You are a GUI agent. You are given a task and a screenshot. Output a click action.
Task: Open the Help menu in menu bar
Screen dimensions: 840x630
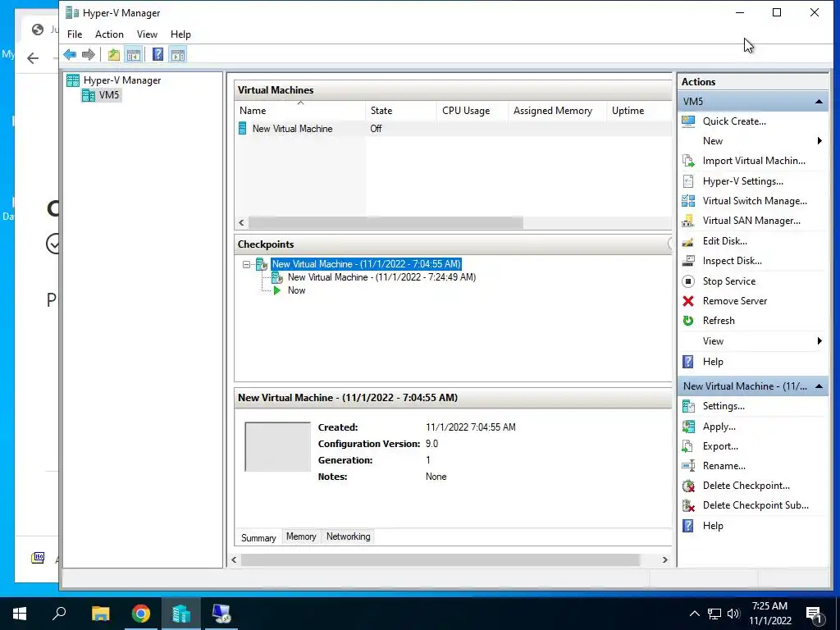[180, 34]
